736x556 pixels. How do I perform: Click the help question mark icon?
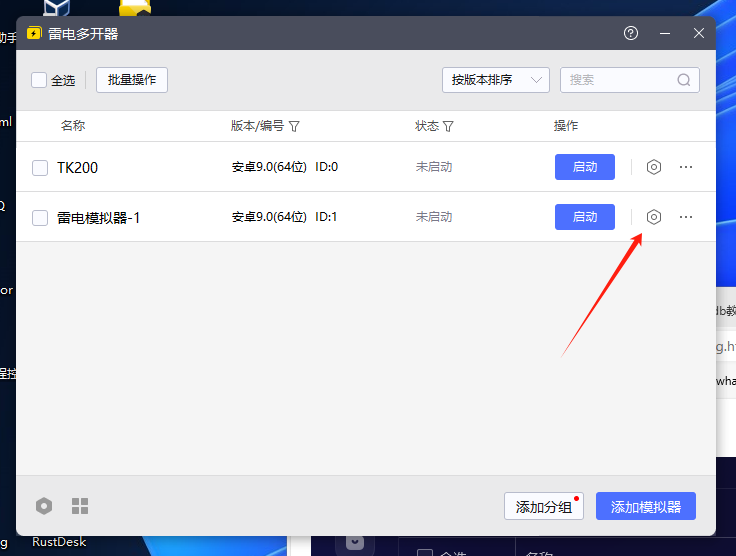point(631,33)
